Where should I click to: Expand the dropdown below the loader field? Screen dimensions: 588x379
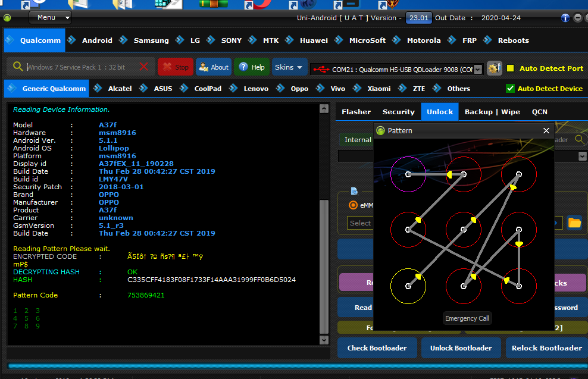click(x=582, y=156)
